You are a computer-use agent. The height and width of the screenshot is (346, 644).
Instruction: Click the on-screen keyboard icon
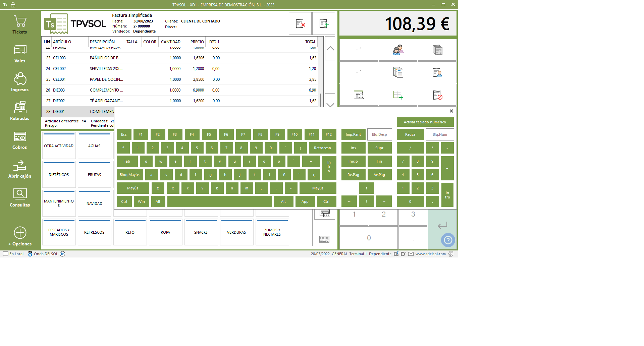click(324, 239)
